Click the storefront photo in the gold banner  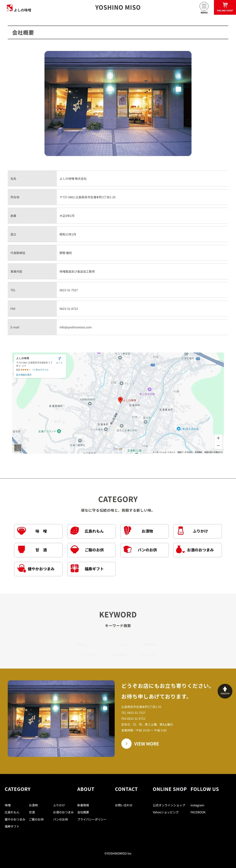(x=61, y=718)
